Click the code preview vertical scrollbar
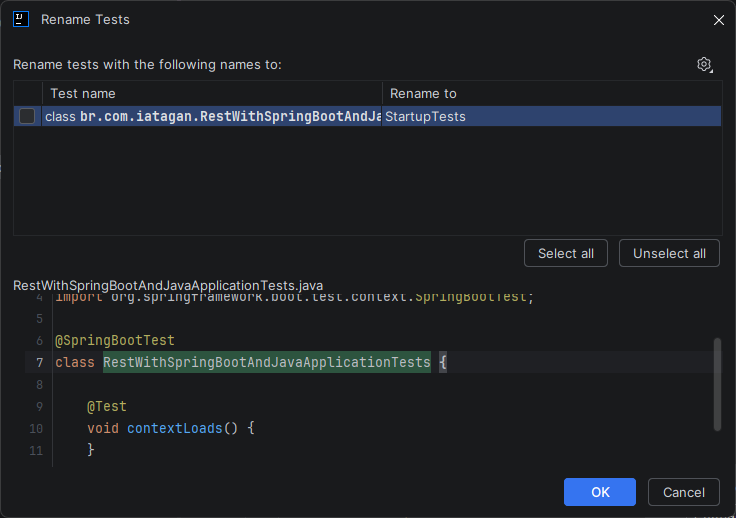This screenshot has height=518, width=736. pyautogui.click(x=716, y=385)
